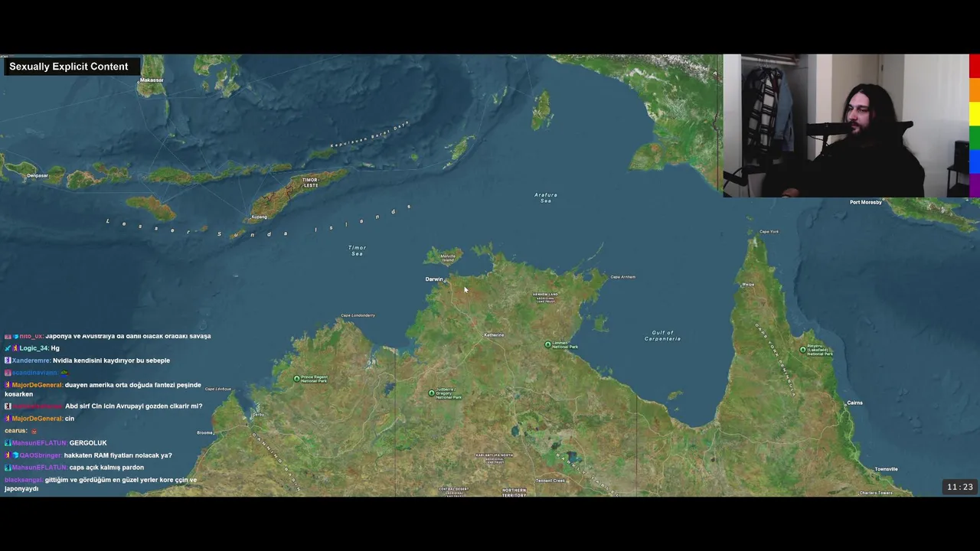Select the Cape Leveque label
980x551 pixels.
[218, 389]
